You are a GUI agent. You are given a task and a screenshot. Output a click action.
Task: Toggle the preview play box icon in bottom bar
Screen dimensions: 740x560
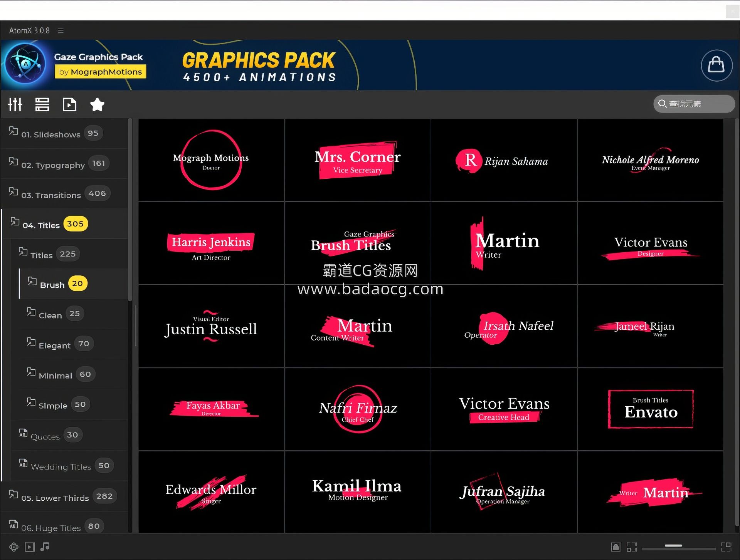[30, 547]
